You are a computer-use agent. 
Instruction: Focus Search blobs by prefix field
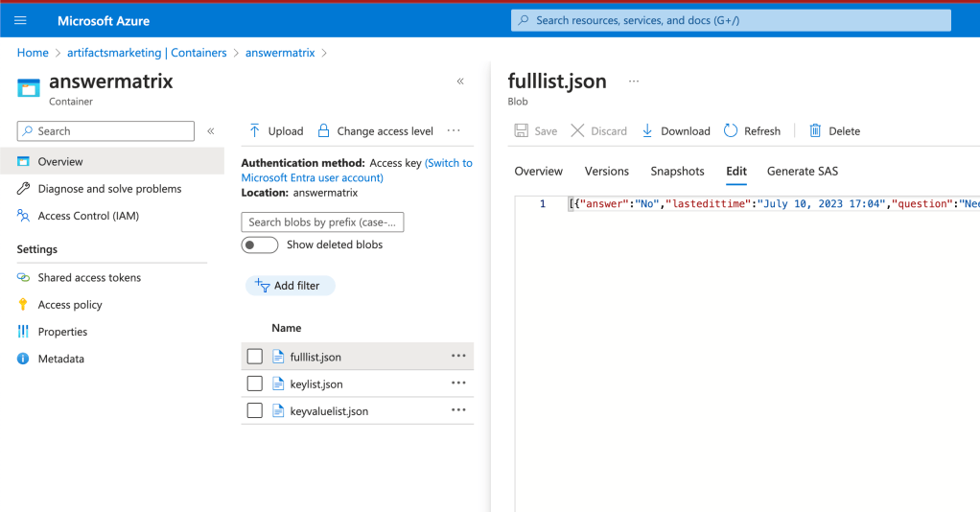(322, 221)
